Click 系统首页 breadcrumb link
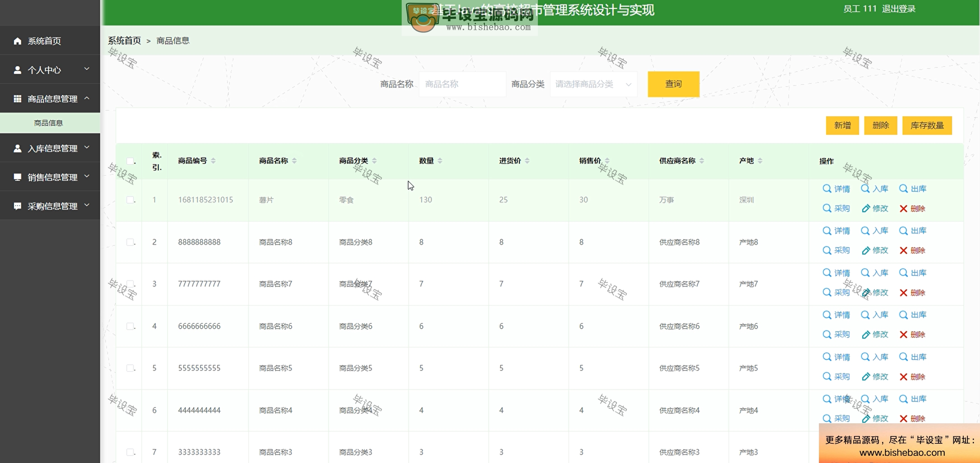 pos(124,41)
